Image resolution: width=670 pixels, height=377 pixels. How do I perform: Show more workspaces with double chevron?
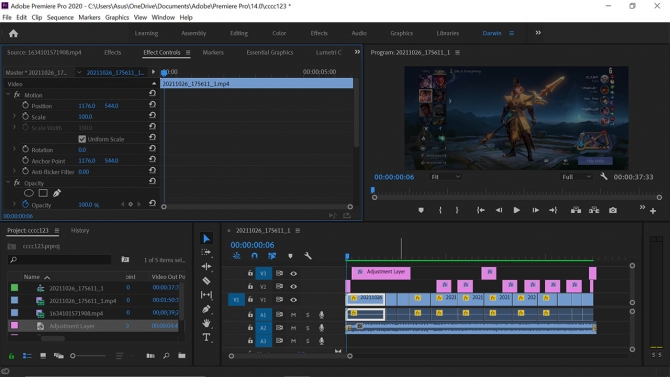pos(538,32)
